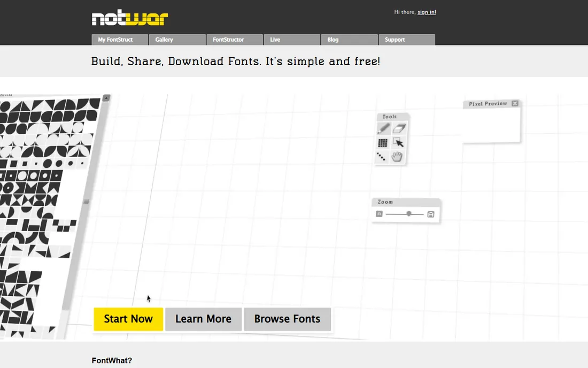Select the diagonal dotted Line tool

(x=381, y=156)
